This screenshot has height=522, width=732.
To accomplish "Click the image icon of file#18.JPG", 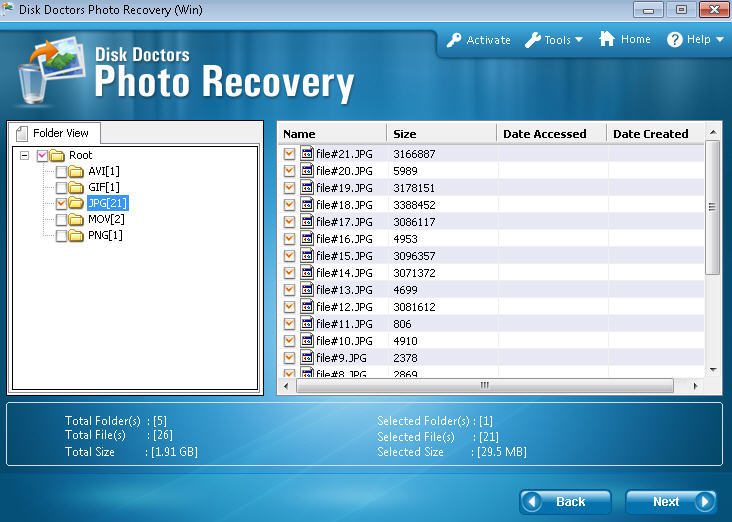I will tap(307, 205).
